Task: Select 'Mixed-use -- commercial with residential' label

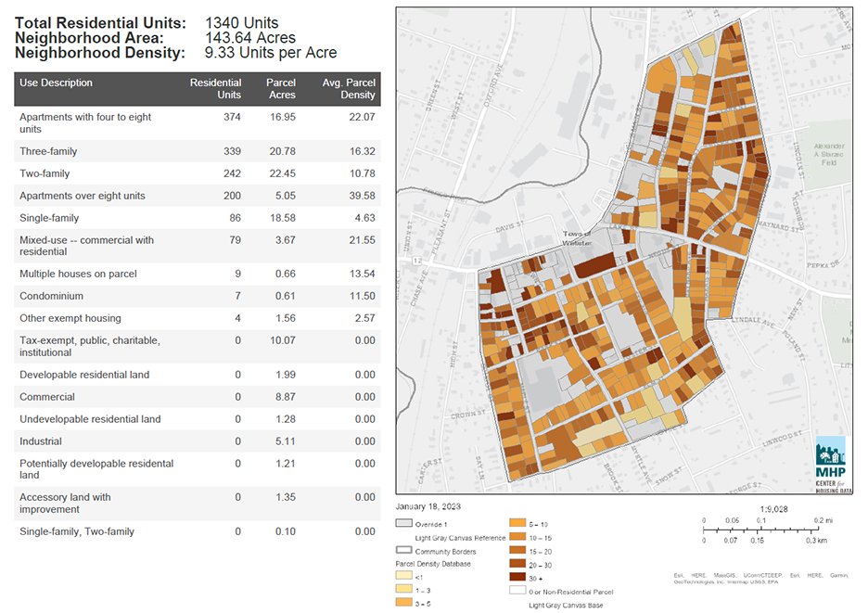Action: [x=86, y=246]
